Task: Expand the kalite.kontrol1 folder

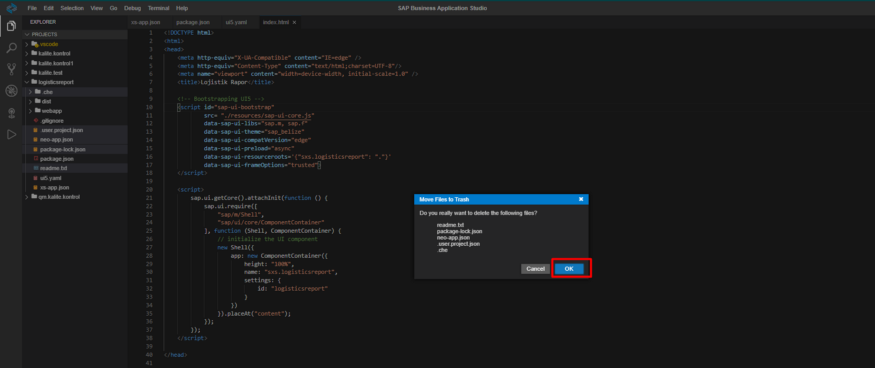Action: pyautogui.click(x=27, y=63)
